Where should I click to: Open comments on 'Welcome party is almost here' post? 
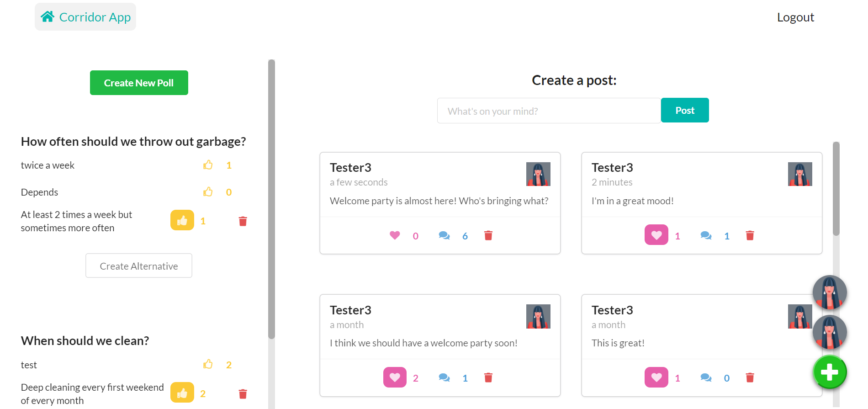444,235
